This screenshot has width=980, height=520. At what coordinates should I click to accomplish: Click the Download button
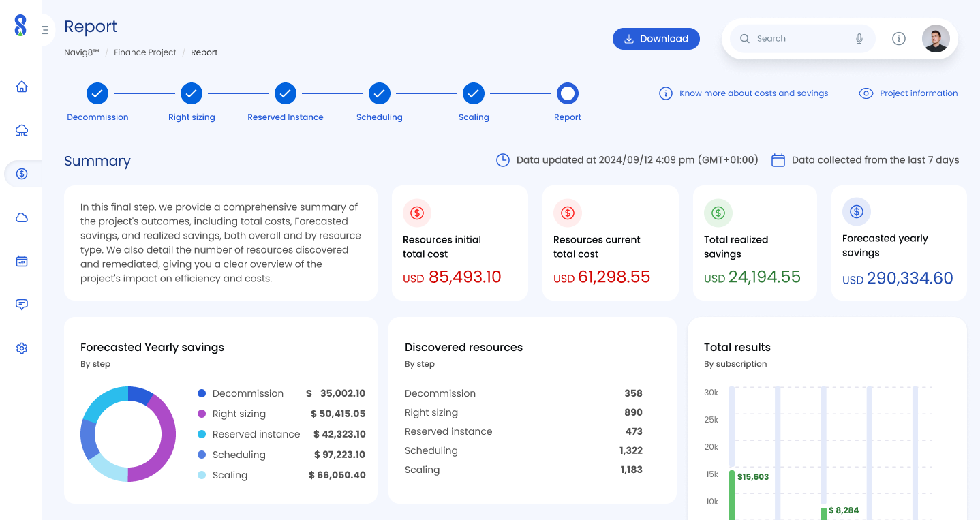tap(656, 39)
